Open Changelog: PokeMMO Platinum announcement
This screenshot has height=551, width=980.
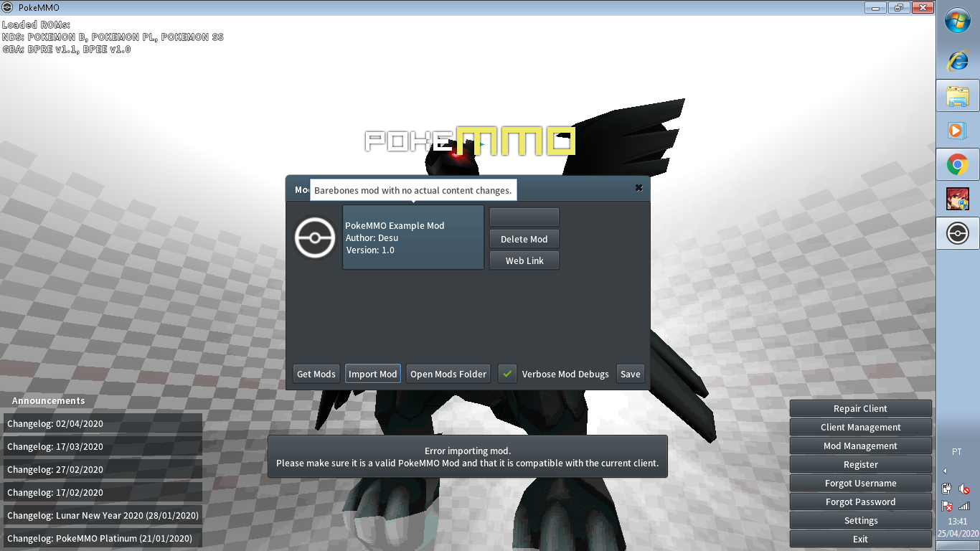pos(103,538)
